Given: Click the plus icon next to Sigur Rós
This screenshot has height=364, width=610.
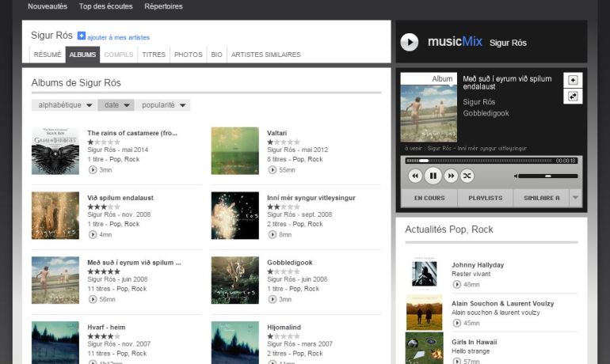Looking at the screenshot, I should pyautogui.click(x=81, y=36).
